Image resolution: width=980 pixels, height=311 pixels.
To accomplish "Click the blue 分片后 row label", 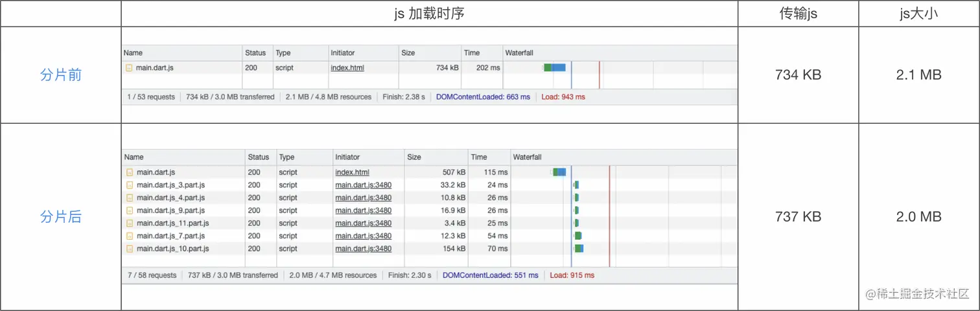I will (61, 217).
